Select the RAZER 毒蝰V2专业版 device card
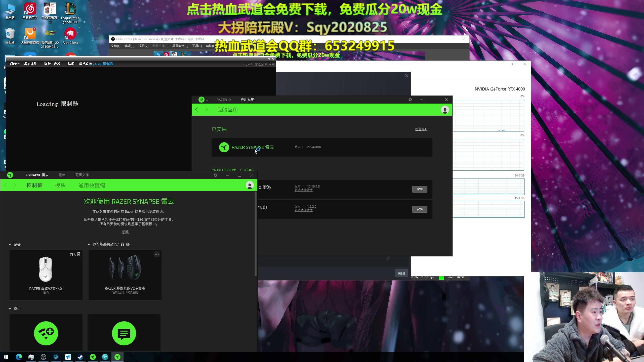Screen dimensions: 644x362 pos(46,275)
